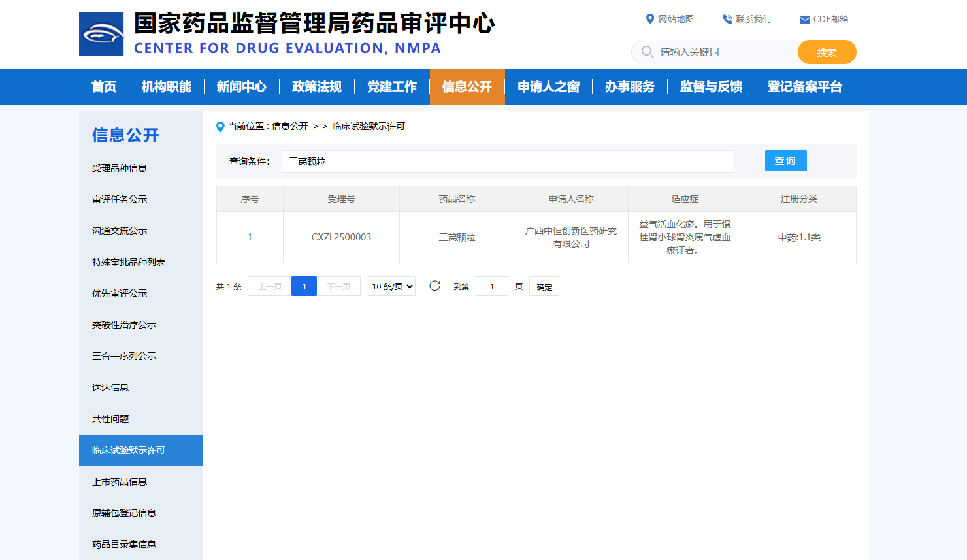Select 临床试验默示许可 in the sidebar
967x560 pixels.
[141, 450]
